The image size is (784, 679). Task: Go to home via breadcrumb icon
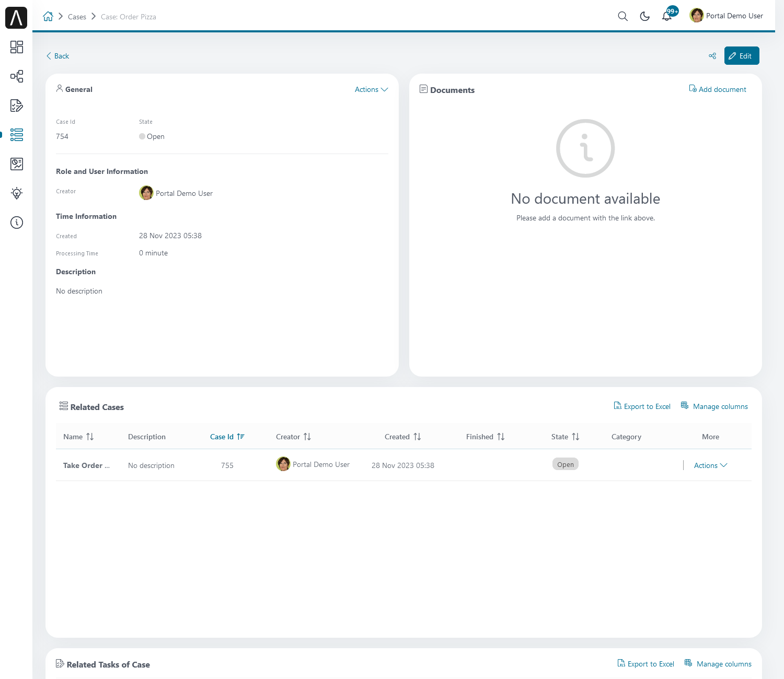(x=48, y=16)
